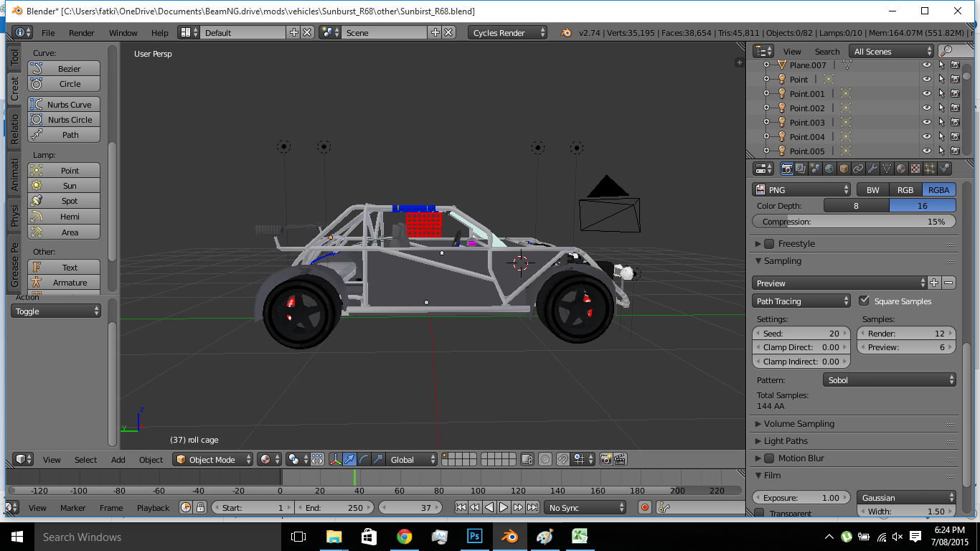
Task: Click the Compression percentage slider
Action: (854, 222)
